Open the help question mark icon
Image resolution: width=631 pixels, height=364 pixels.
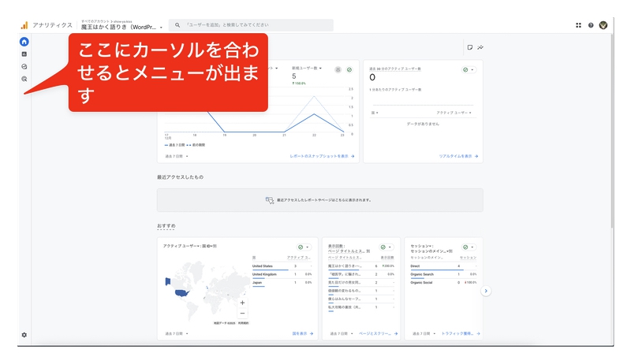[591, 25]
